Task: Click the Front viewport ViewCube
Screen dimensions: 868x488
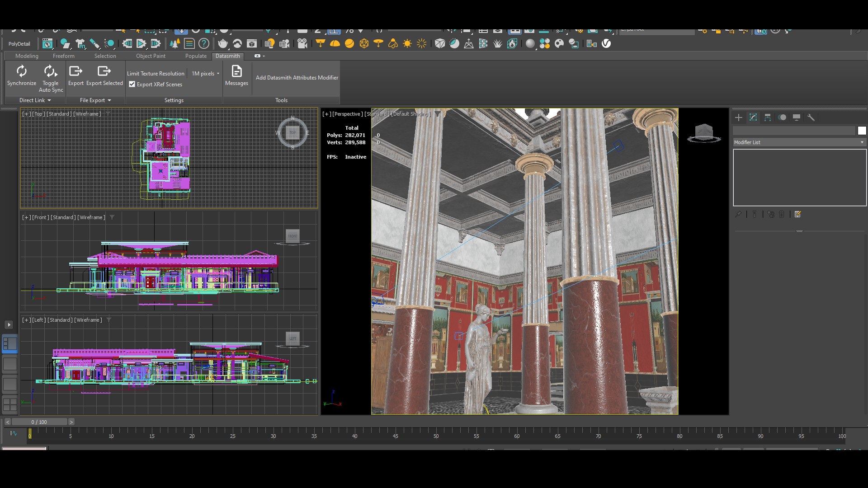Action: pos(292,236)
